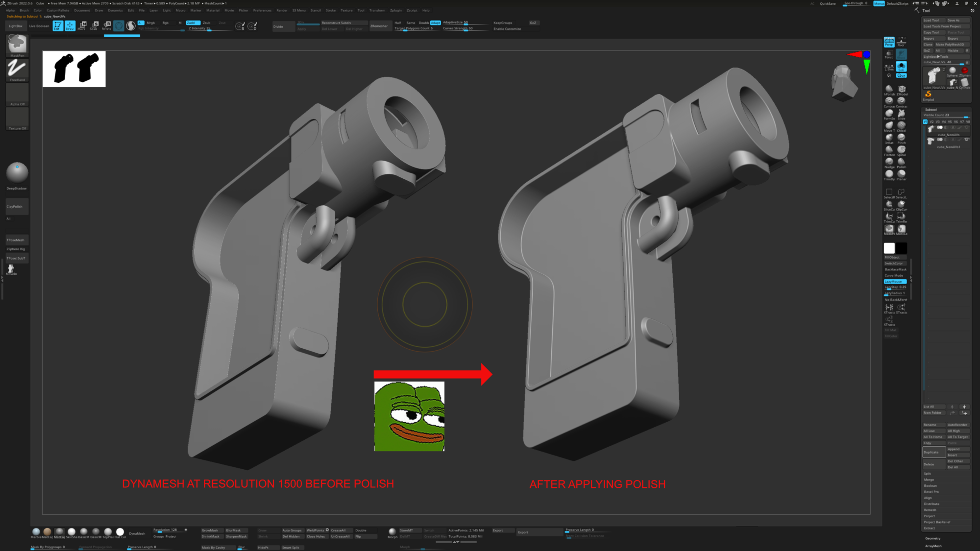Open the Zplugin menu

click(x=395, y=10)
